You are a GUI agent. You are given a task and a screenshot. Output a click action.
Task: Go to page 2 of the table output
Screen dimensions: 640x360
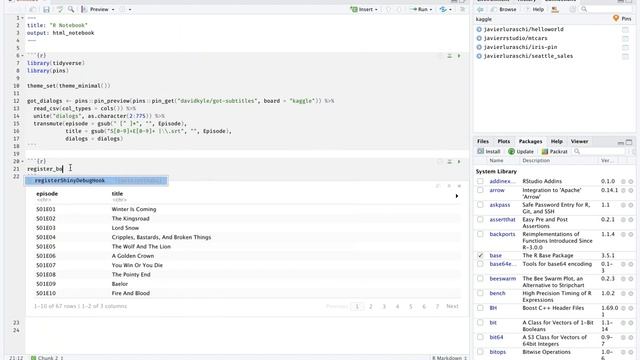tap(371, 306)
